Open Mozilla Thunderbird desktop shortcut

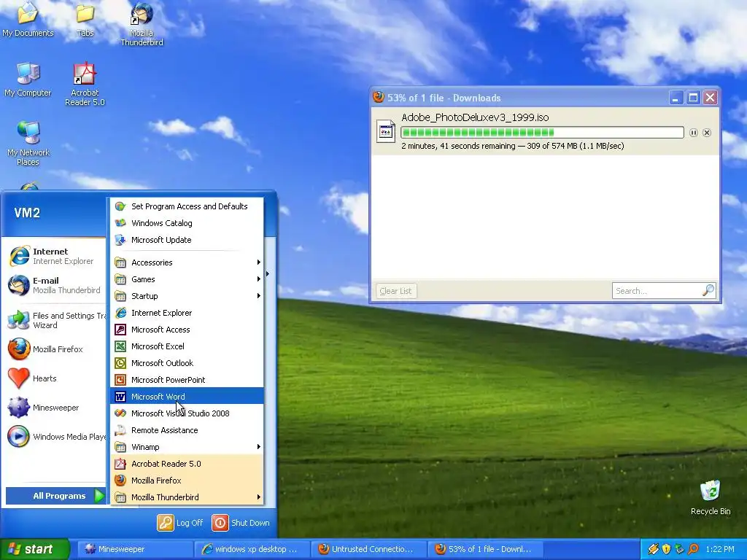click(142, 24)
